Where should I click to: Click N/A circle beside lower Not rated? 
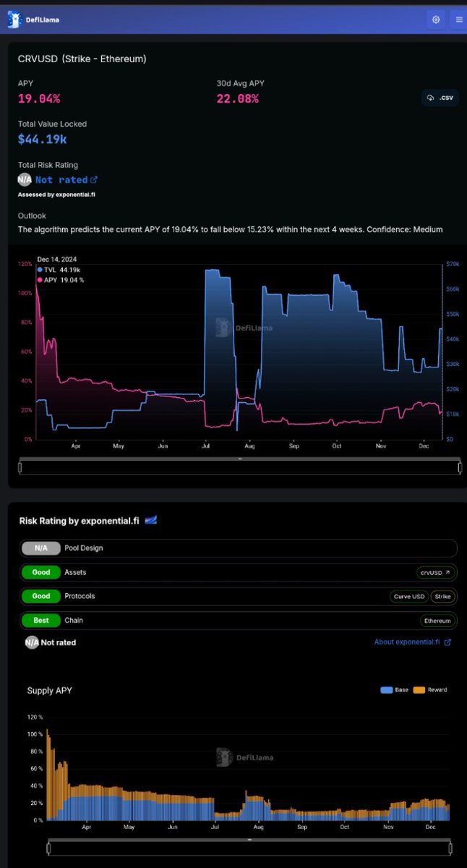click(x=32, y=642)
